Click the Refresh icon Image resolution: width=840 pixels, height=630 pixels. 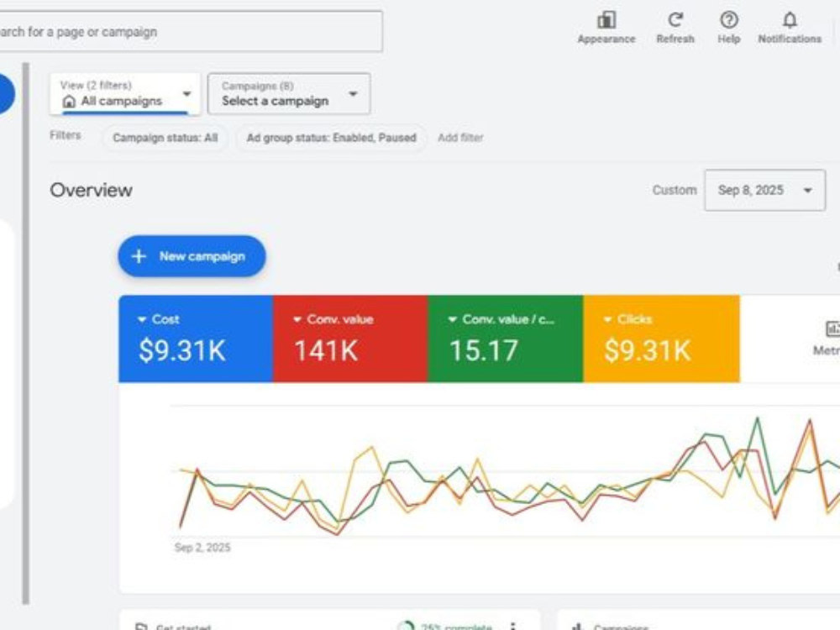(675, 20)
